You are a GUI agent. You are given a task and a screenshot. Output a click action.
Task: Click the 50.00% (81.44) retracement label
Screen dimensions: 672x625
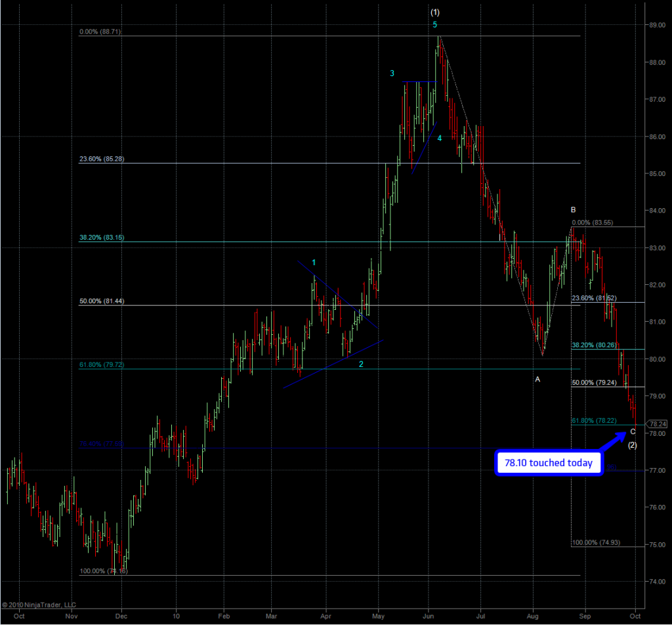pos(102,301)
